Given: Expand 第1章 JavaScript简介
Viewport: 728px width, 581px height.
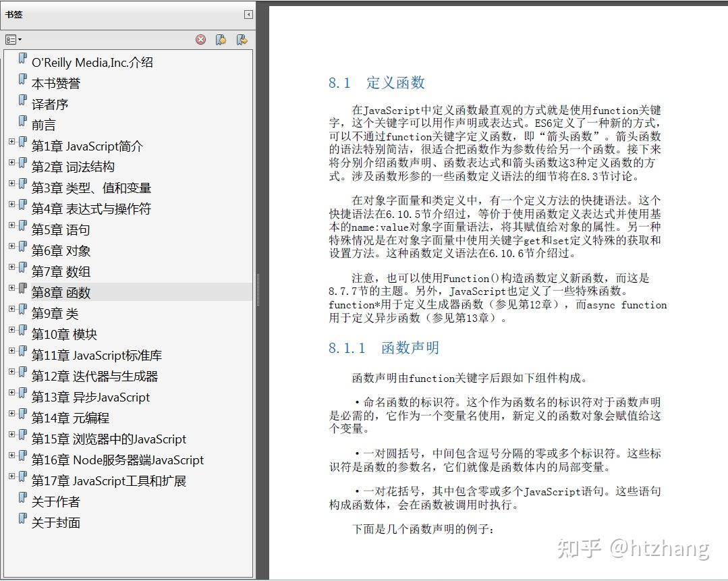Looking at the screenshot, I should point(12,141).
